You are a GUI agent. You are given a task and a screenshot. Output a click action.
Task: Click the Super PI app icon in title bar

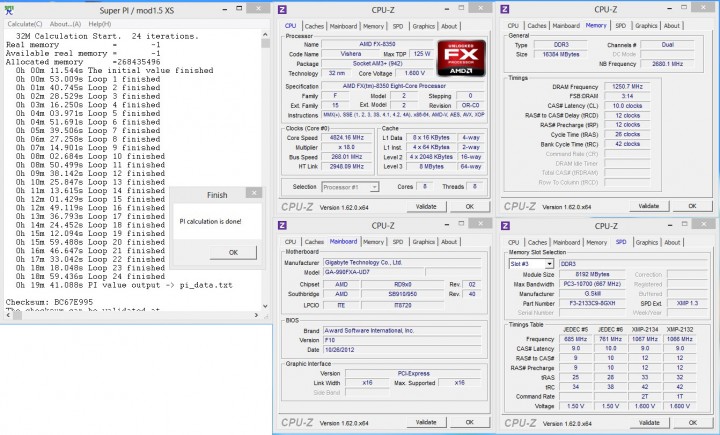8,10
